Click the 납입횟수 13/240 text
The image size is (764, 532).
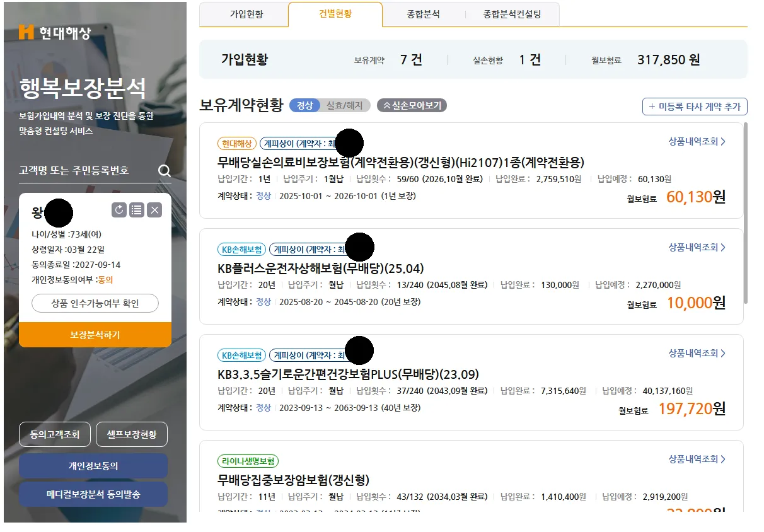pyautogui.click(x=422, y=285)
